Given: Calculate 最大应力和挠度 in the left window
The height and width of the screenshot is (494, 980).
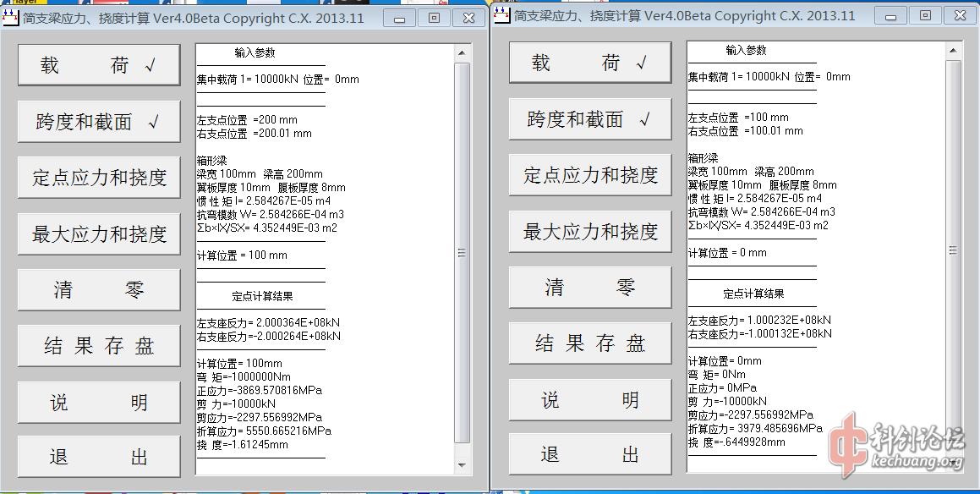Looking at the screenshot, I should (x=99, y=234).
